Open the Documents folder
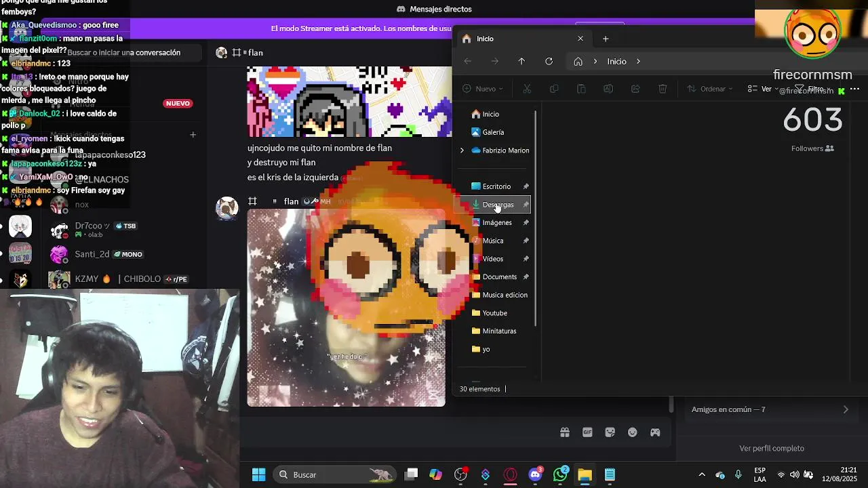868x488 pixels. click(500, 277)
